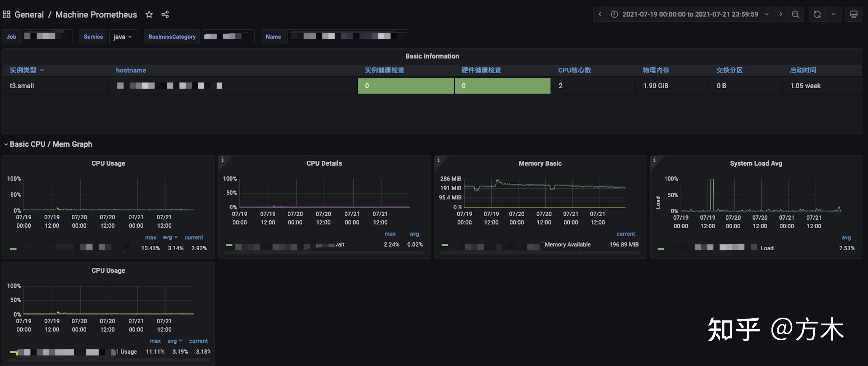Open the System Load Avg panel menu
The height and width of the screenshot is (366, 868).
point(756,163)
